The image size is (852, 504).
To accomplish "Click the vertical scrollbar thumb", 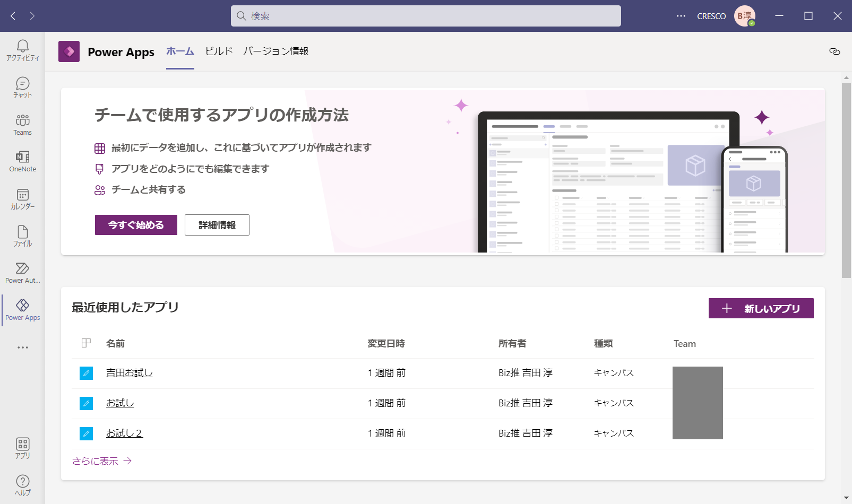I will point(846,180).
